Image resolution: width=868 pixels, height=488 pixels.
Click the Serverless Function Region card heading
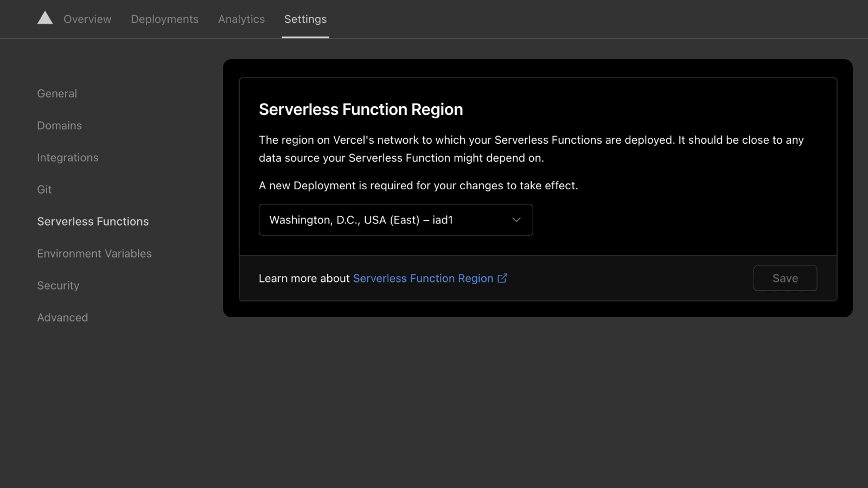click(361, 110)
